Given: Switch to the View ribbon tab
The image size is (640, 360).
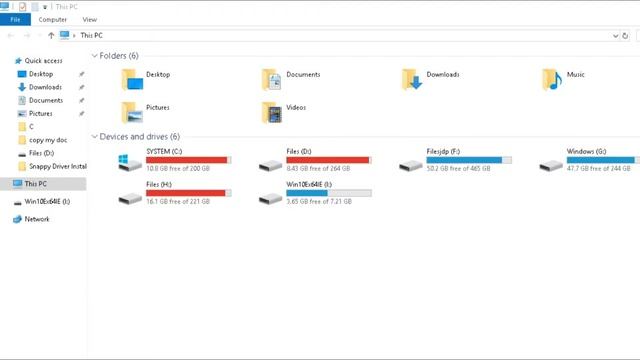Looking at the screenshot, I should (x=89, y=20).
